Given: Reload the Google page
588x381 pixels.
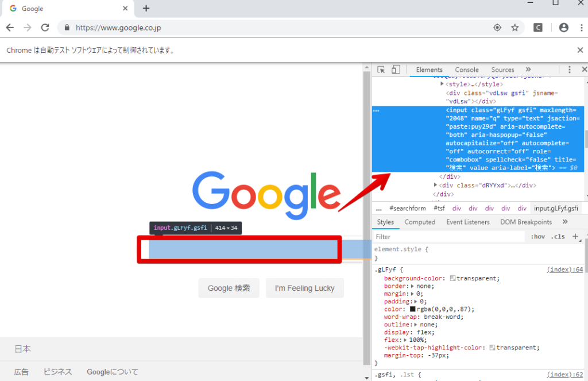Looking at the screenshot, I should point(45,28).
